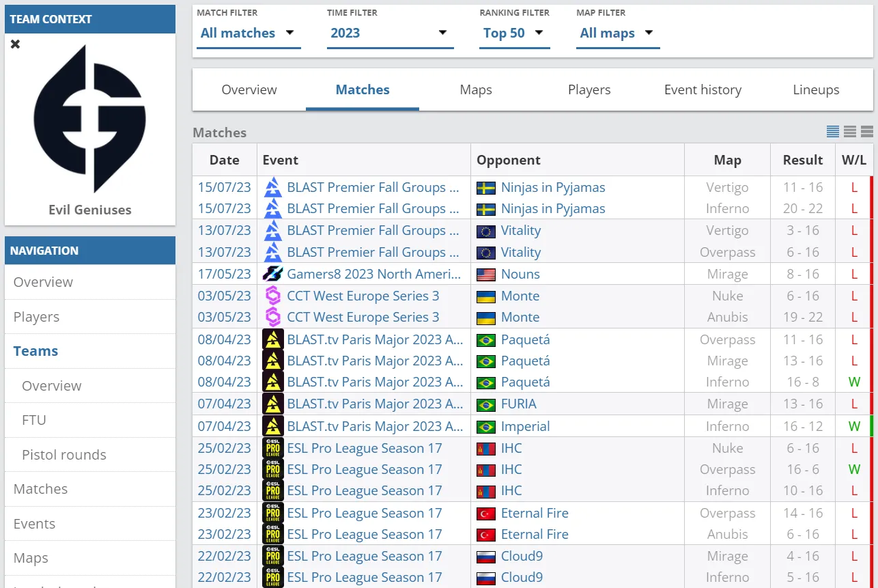
Task: Click the Gamers8 event logo icon
Action: [x=273, y=275]
